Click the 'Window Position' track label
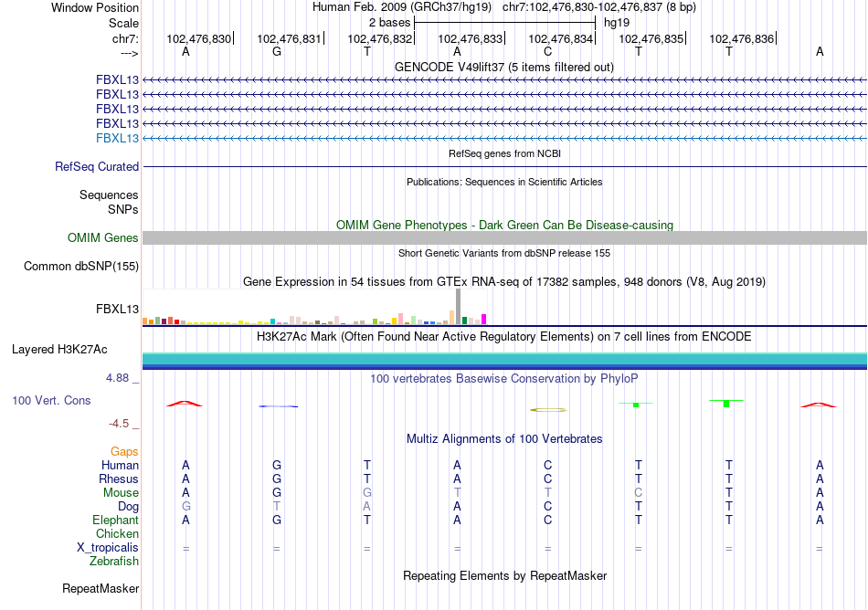Image resolution: width=868 pixels, height=610 pixels. click(95, 7)
